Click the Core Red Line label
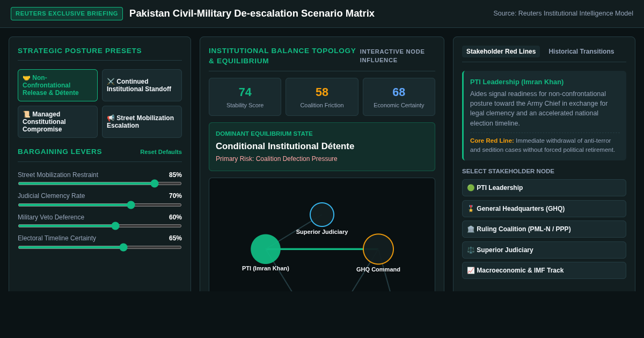 pos(492,141)
